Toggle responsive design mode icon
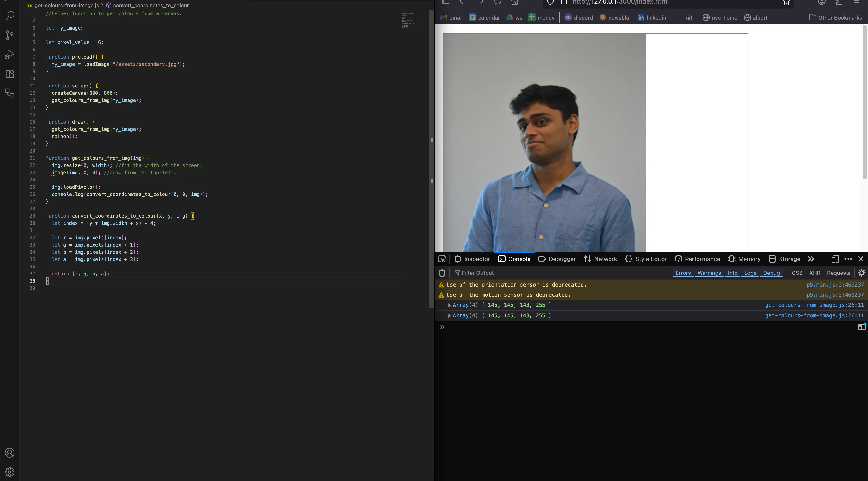868x481 pixels. click(x=835, y=259)
